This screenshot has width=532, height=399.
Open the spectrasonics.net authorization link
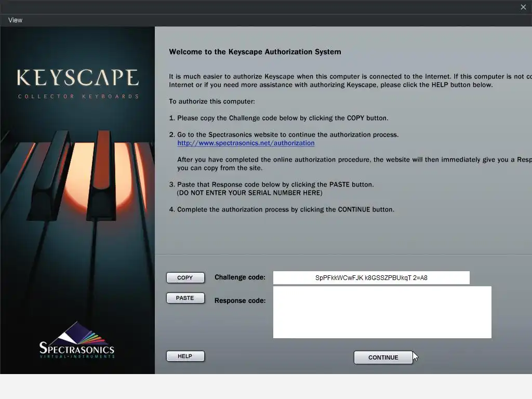click(x=246, y=143)
